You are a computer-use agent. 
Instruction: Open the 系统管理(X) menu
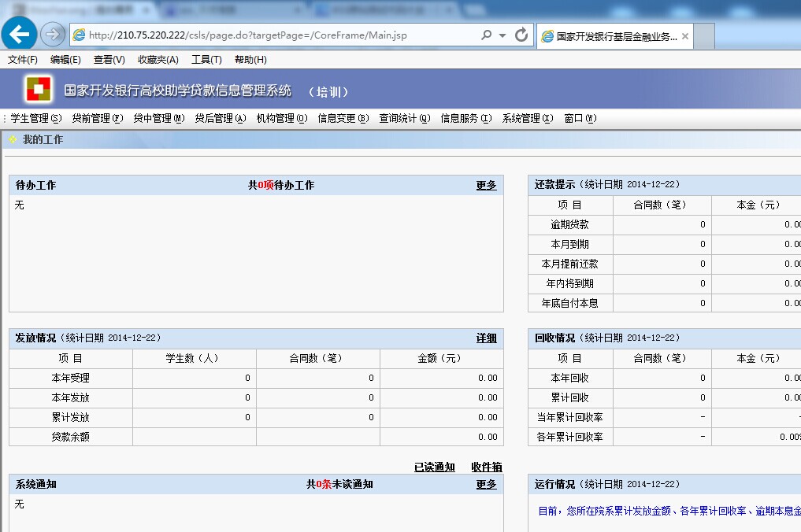528,119
